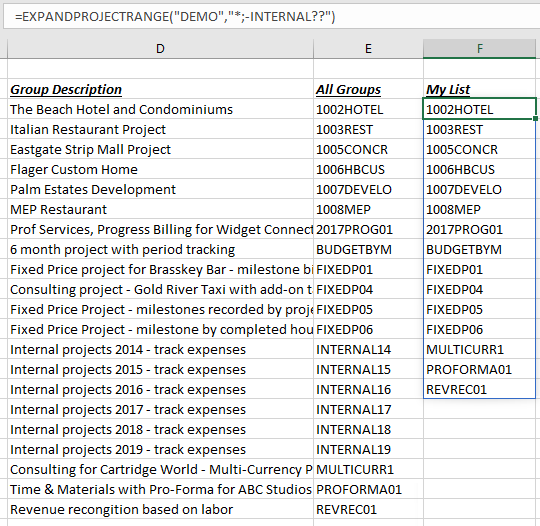Click 1005CONCR in All Groups column
This screenshot has width=540, height=526.
point(368,149)
